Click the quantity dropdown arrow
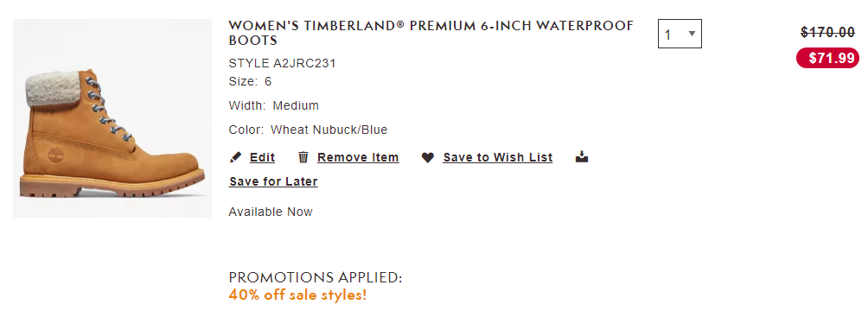 tap(692, 34)
